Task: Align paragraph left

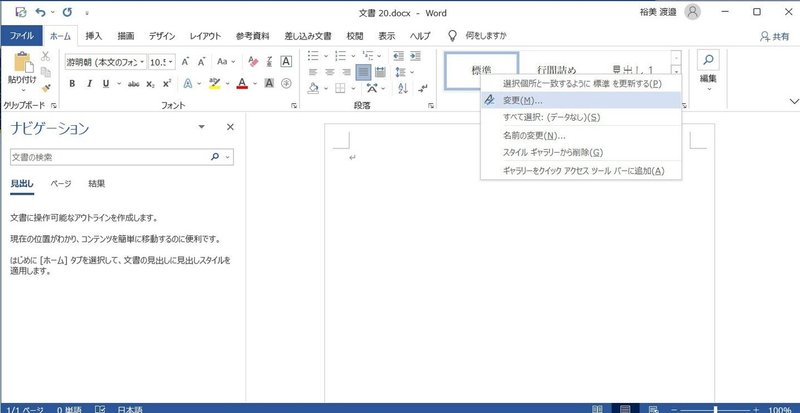Action: tap(313, 72)
